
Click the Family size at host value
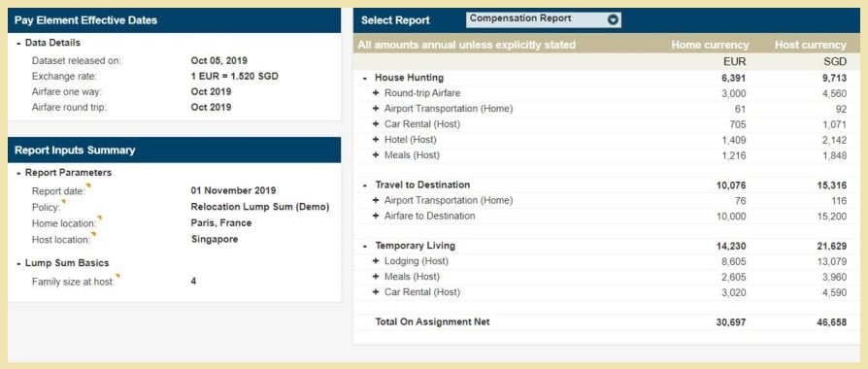pyautogui.click(x=193, y=281)
